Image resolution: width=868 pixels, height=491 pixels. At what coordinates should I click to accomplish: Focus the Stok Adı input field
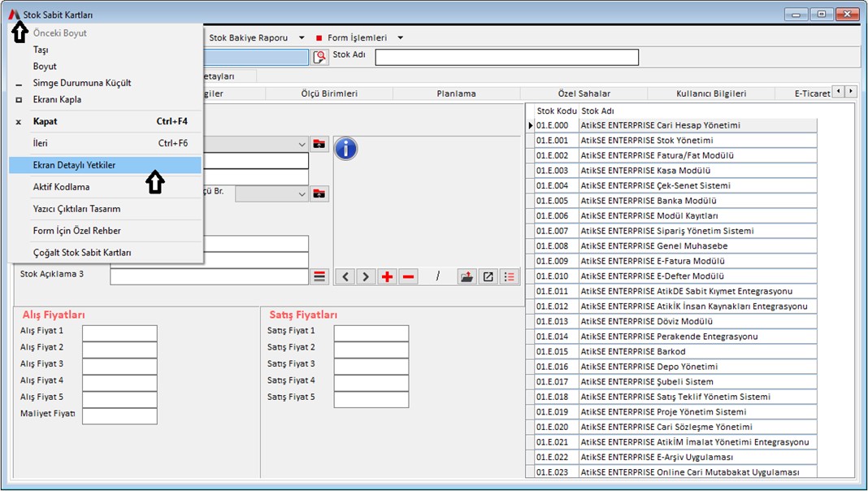507,57
